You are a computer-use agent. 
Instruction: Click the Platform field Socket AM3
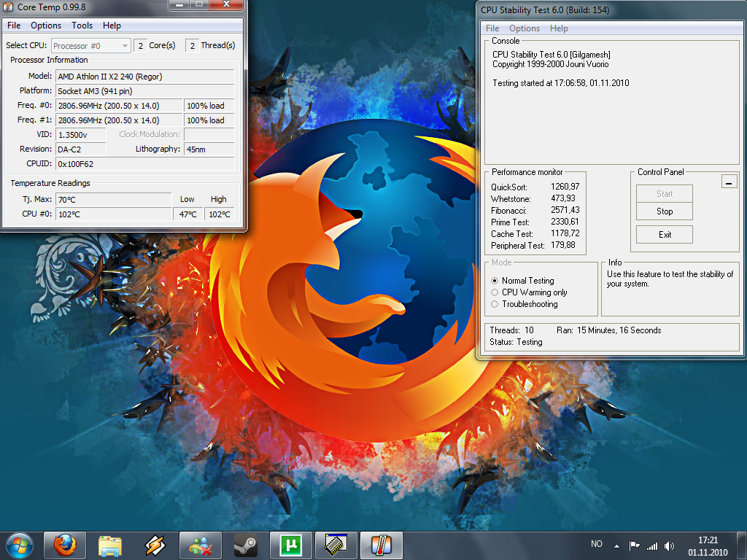145,91
